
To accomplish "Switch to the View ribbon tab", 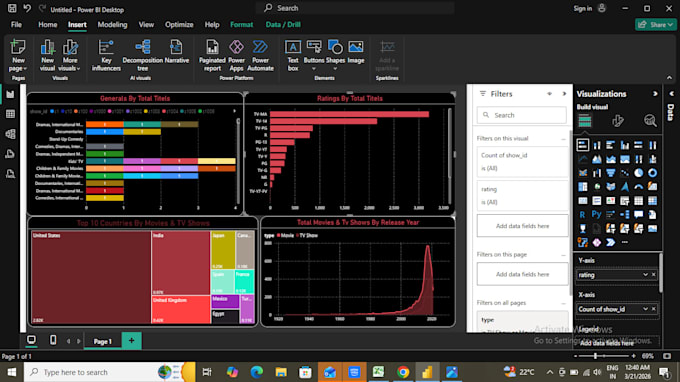I will point(146,25).
